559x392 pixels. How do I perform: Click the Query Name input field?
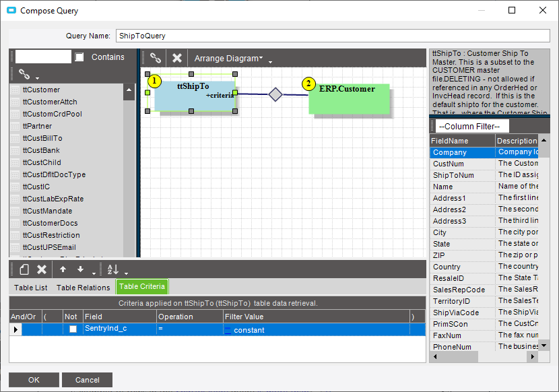(x=333, y=36)
